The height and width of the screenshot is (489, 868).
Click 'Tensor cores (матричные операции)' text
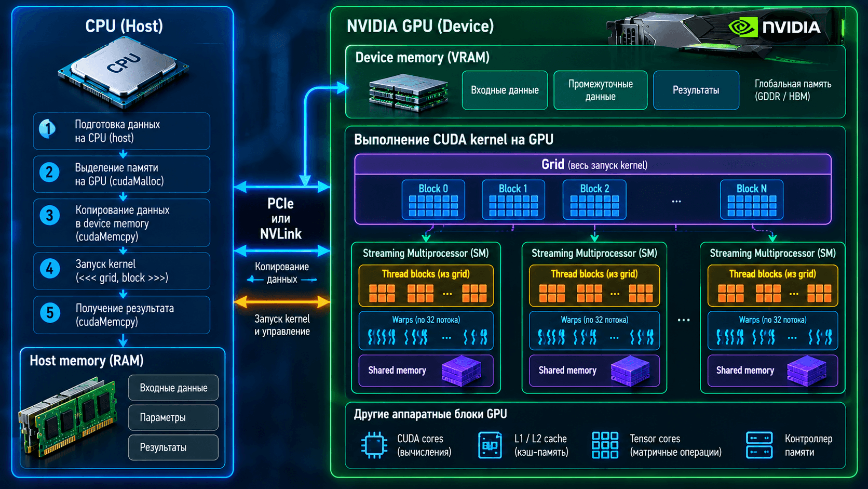click(x=675, y=445)
